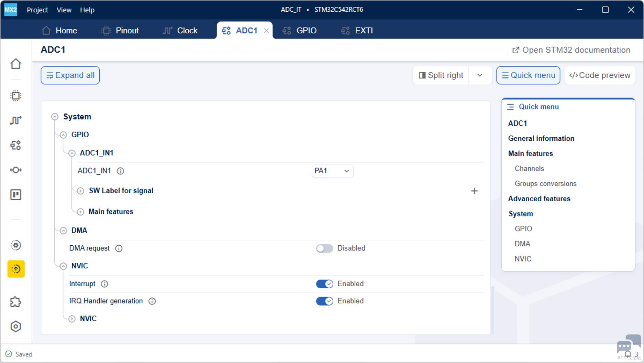Image resolution: width=644 pixels, height=363 pixels.
Task: Click the plus icon for SW Label
Action: coord(474,191)
